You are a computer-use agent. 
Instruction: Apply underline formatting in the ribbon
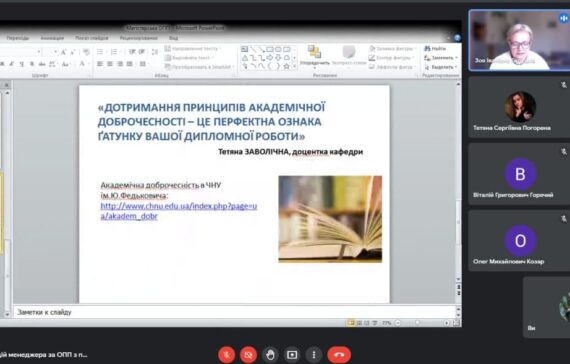(x=21, y=64)
